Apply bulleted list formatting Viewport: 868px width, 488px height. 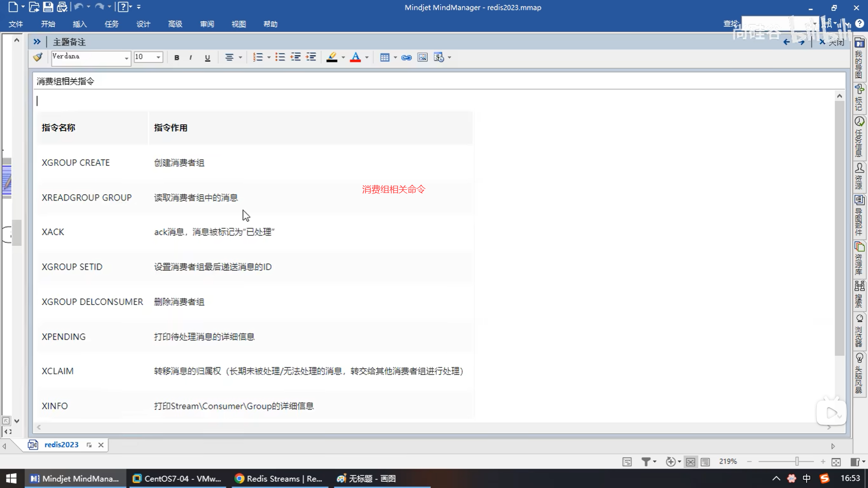280,57
